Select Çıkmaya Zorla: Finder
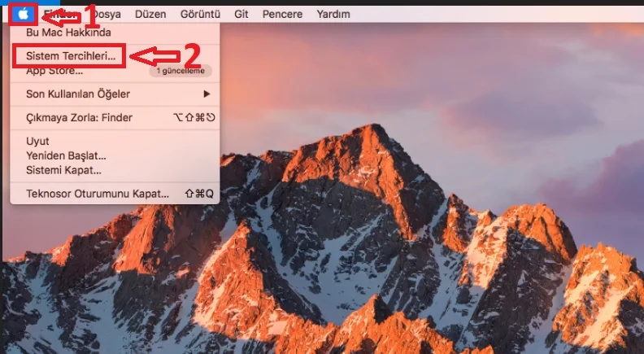This screenshot has width=644, height=354. point(79,118)
